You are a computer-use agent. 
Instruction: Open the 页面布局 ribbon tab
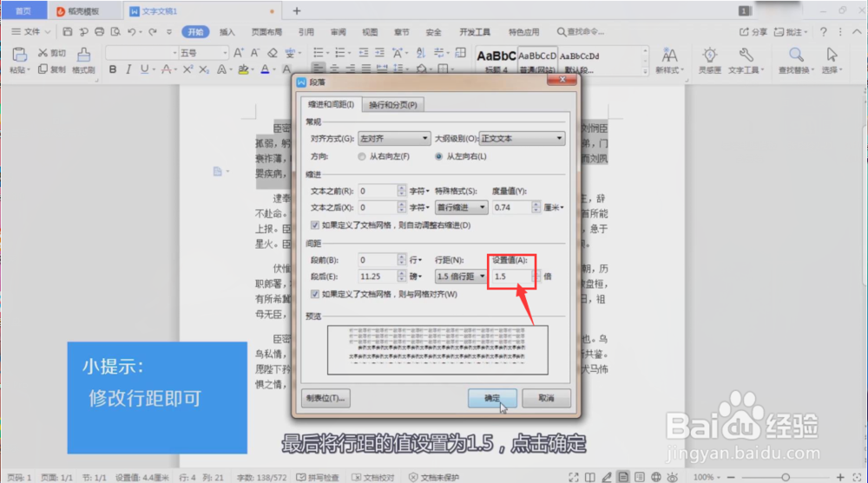(266, 32)
